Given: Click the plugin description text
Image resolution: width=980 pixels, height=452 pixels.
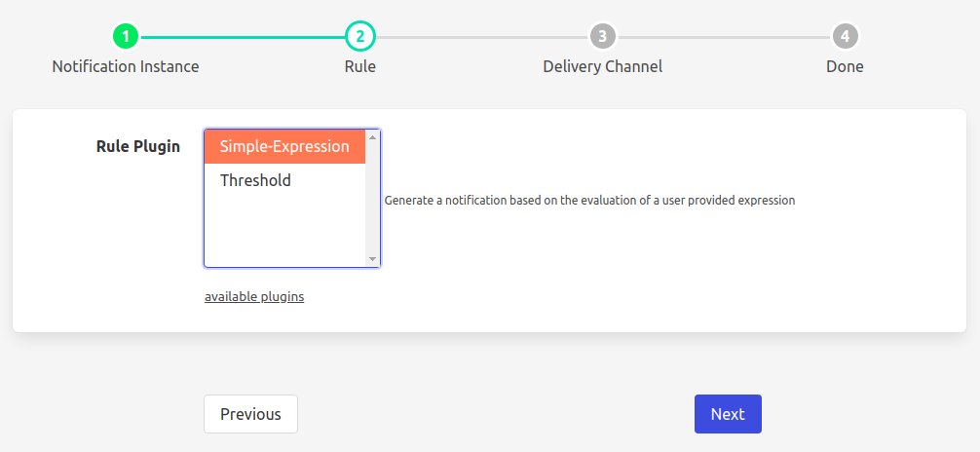Looking at the screenshot, I should click(589, 201).
